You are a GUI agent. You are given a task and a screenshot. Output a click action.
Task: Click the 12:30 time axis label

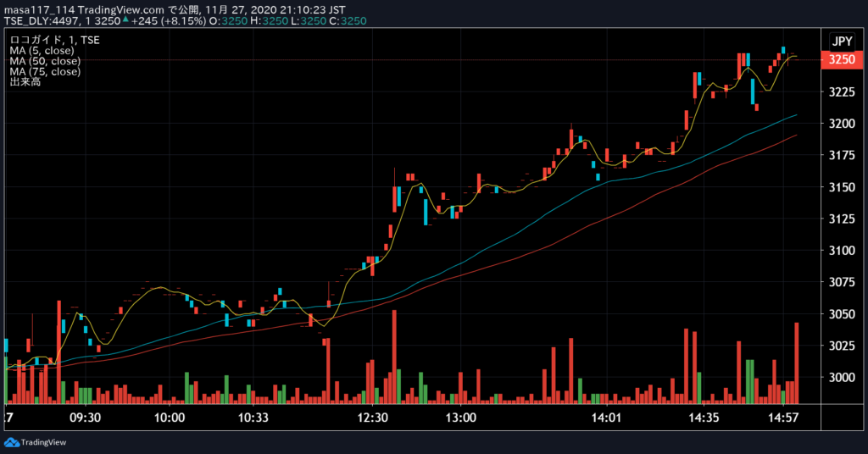coord(373,418)
